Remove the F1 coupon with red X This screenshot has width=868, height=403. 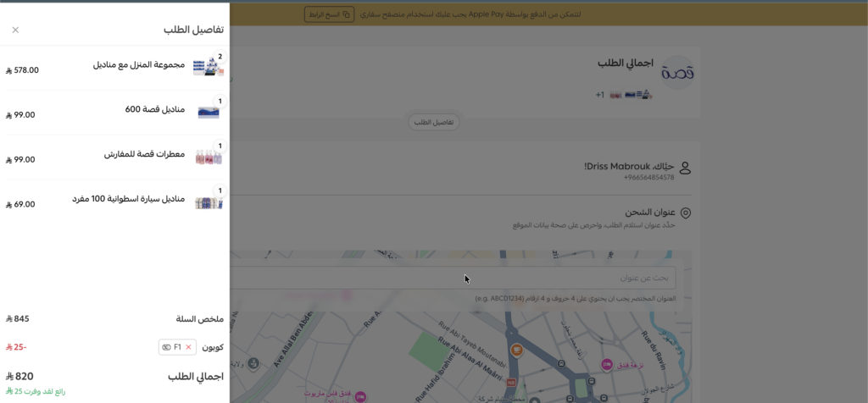point(188,347)
